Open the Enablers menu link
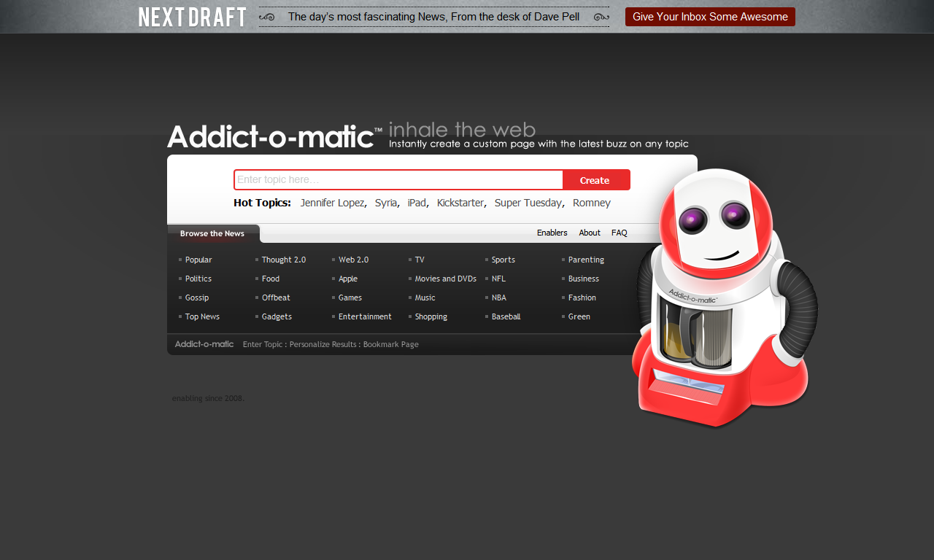 (x=552, y=233)
